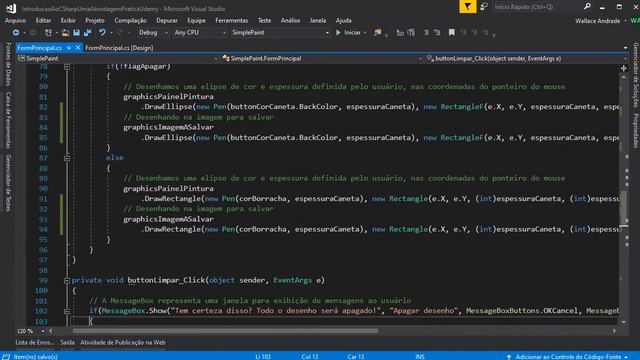Screen dimensions: 640x360
Task: Click the decrease indent toolbar icon
Action: tap(400, 33)
